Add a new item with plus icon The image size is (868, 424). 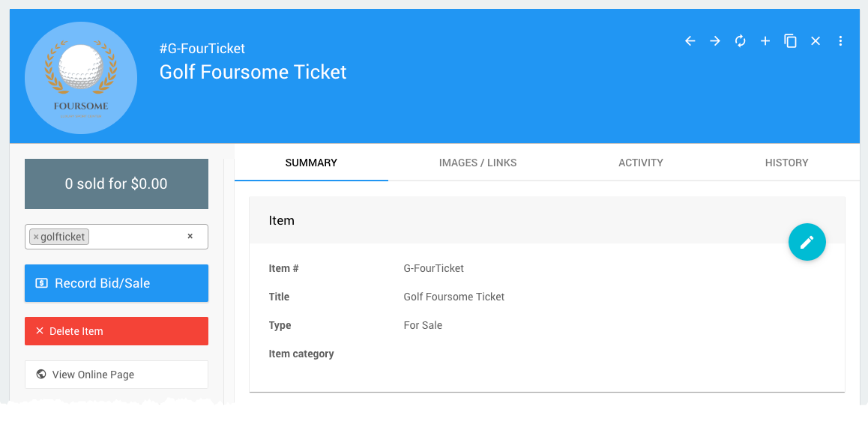pos(765,41)
